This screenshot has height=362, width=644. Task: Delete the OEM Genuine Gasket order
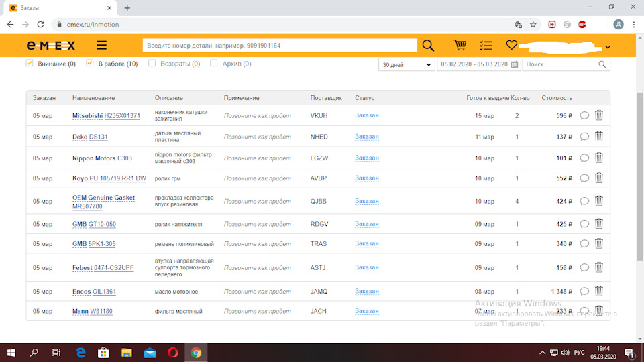click(x=599, y=201)
